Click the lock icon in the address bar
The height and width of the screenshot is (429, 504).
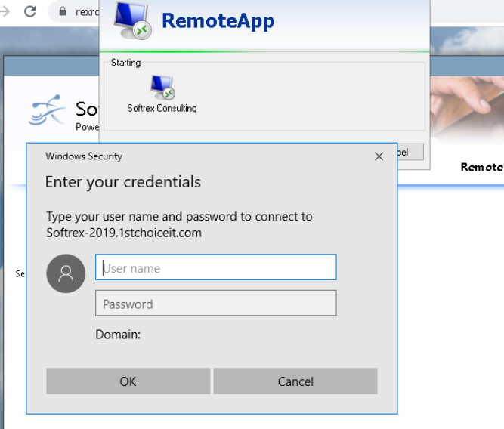pyautogui.click(x=63, y=11)
